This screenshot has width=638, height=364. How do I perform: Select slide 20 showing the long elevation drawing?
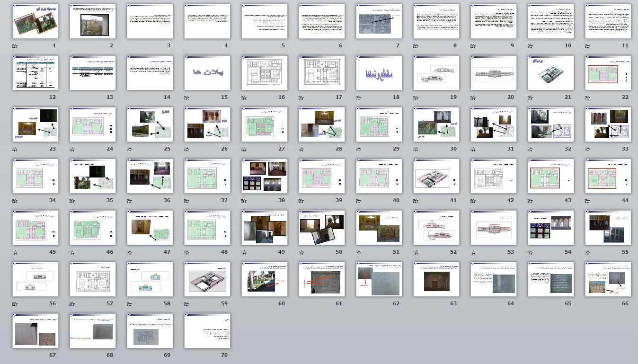click(494, 73)
